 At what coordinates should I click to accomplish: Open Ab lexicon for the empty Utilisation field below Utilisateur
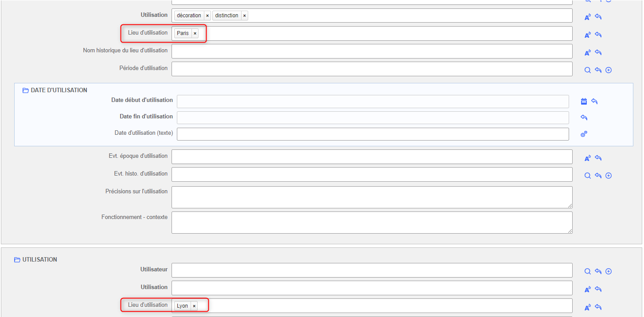coord(588,289)
